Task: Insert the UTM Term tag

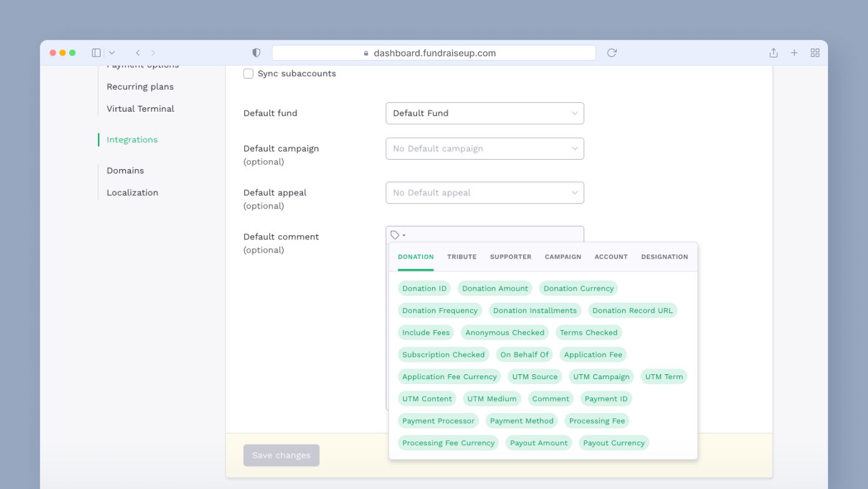Action: tap(664, 377)
